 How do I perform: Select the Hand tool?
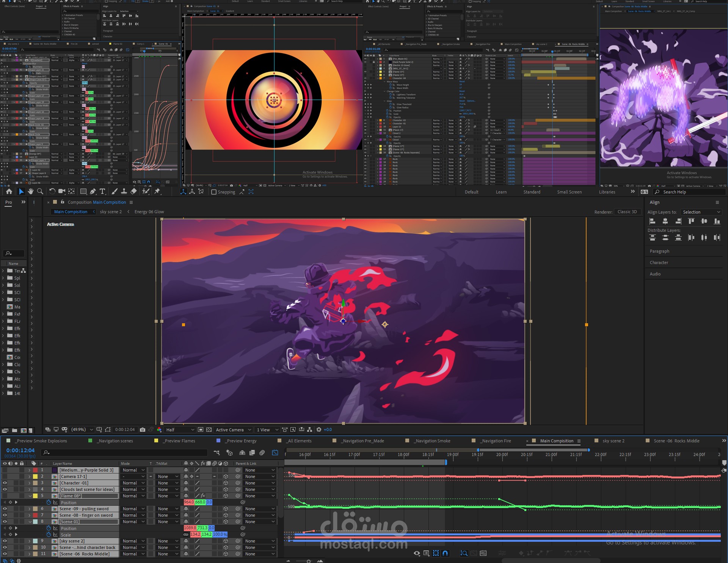click(x=31, y=192)
